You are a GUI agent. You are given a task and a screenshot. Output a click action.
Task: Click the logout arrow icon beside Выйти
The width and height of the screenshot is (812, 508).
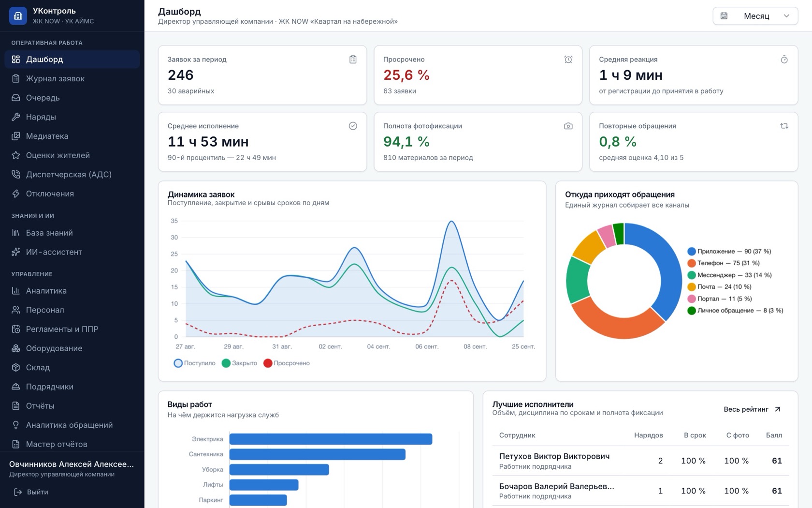click(x=18, y=492)
